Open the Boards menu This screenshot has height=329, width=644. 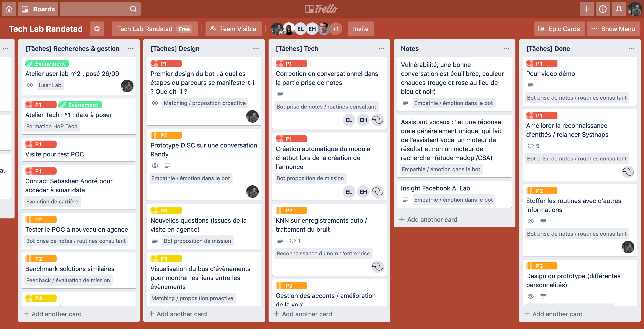[x=38, y=9]
